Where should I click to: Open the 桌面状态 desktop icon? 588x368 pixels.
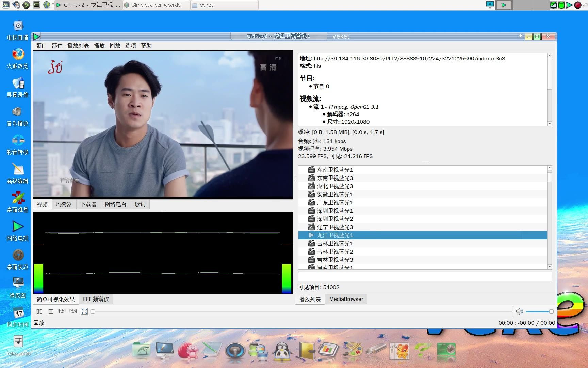[18, 260]
